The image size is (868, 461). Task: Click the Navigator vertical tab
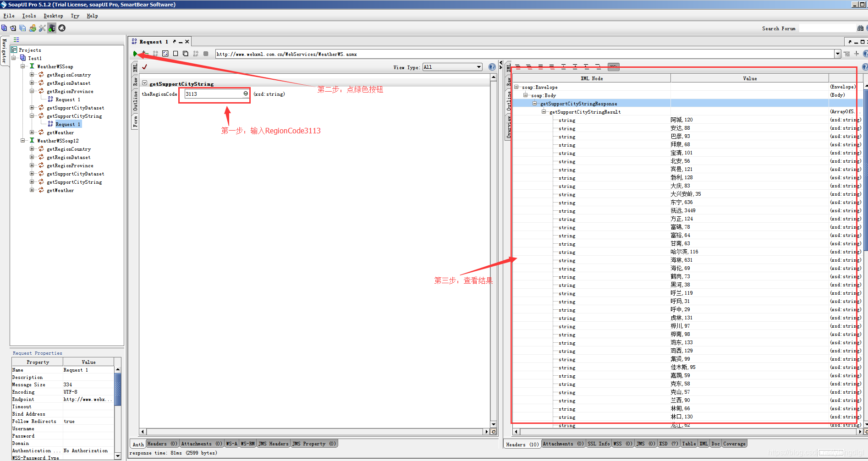(x=5, y=50)
